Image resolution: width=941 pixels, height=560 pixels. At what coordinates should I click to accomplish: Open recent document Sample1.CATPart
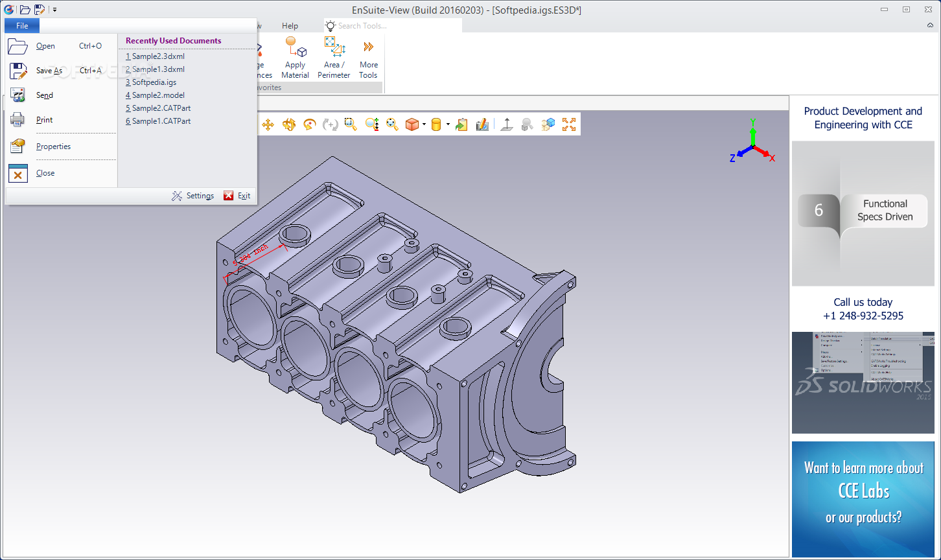pos(158,121)
